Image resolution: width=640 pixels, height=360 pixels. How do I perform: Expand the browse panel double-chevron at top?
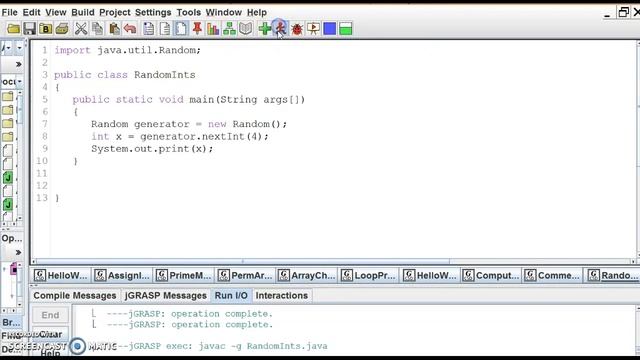[18, 64]
